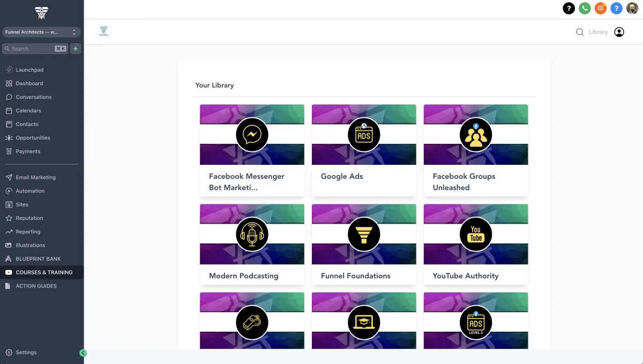Click the Opportunities icon in sidebar
Screen dimensions: 643x364
[9, 138]
